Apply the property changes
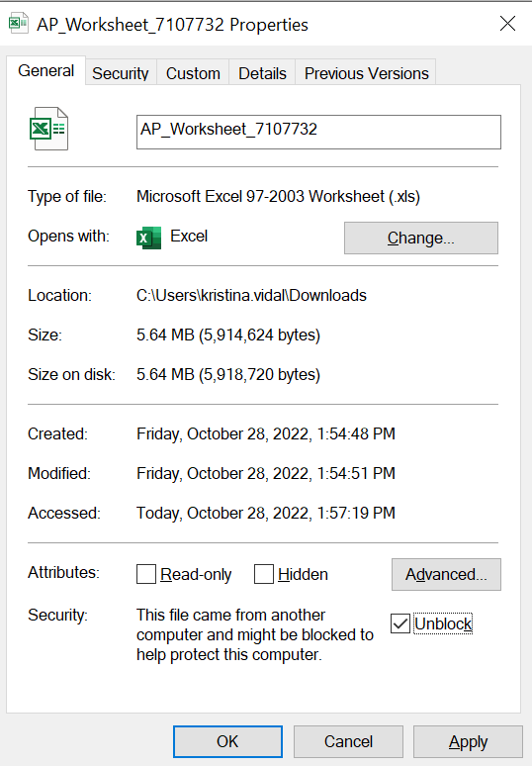 point(468,741)
